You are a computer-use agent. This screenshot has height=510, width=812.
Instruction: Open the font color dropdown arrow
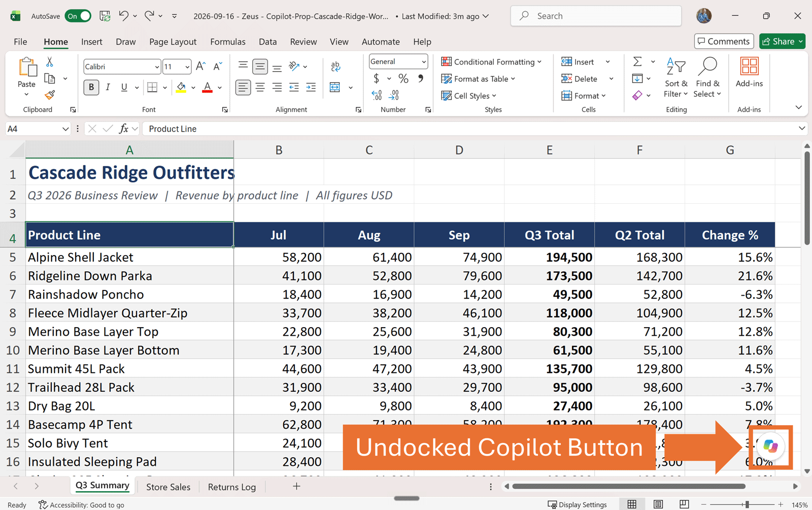(x=220, y=87)
